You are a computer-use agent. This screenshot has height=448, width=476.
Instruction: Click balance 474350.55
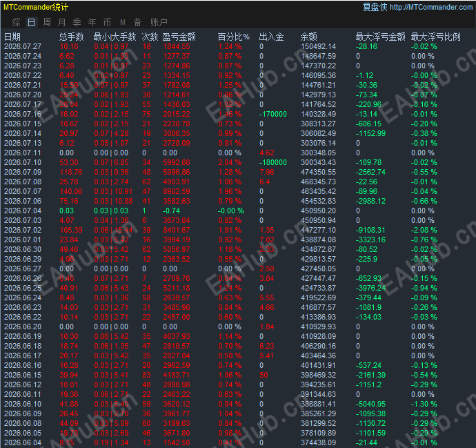pyautogui.click(x=319, y=172)
